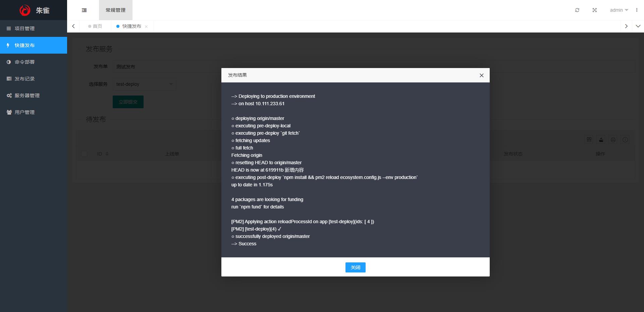Image resolution: width=644 pixels, height=312 pixels.
Task: Click the refresh icon in the header
Action: (x=577, y=10)
